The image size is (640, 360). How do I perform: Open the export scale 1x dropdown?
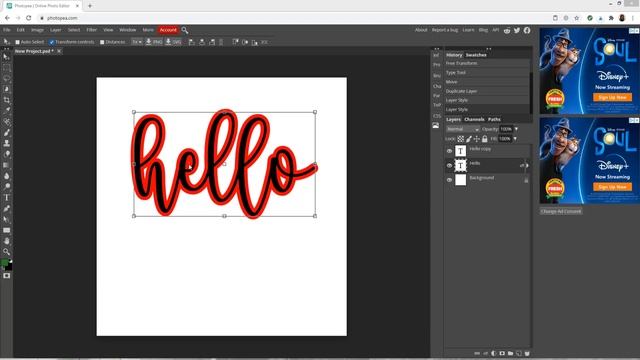137,42
